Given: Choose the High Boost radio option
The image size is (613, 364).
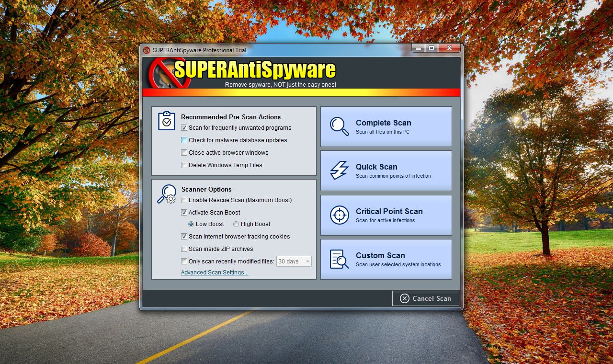Looking at the screenshot, I should [x=236, y=224].
